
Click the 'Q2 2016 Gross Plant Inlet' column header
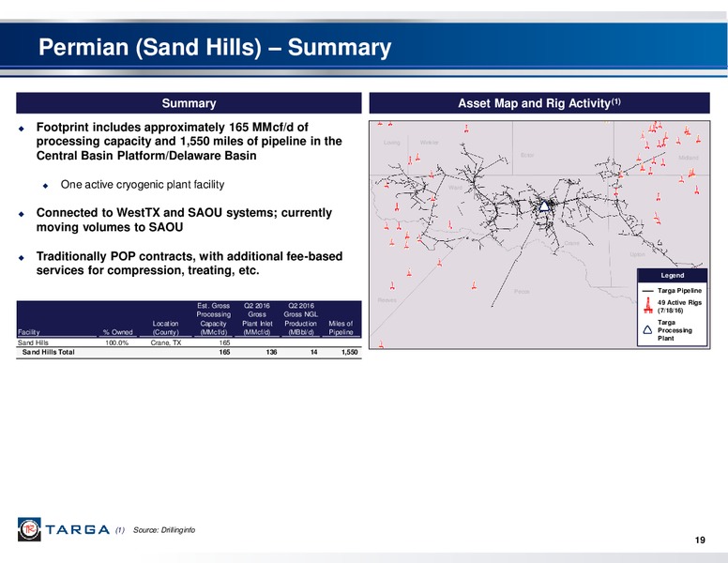click(257, 319)
